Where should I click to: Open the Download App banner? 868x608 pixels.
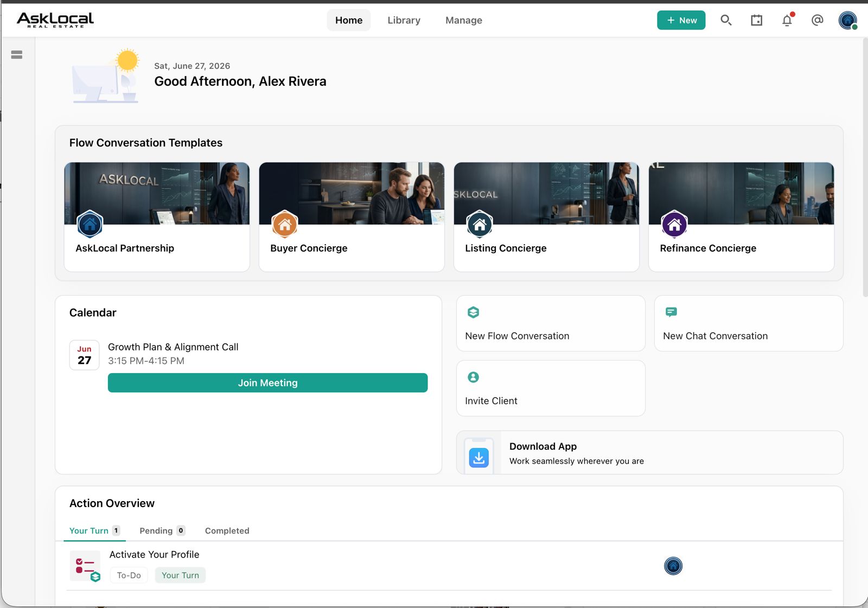coord(649,453)
